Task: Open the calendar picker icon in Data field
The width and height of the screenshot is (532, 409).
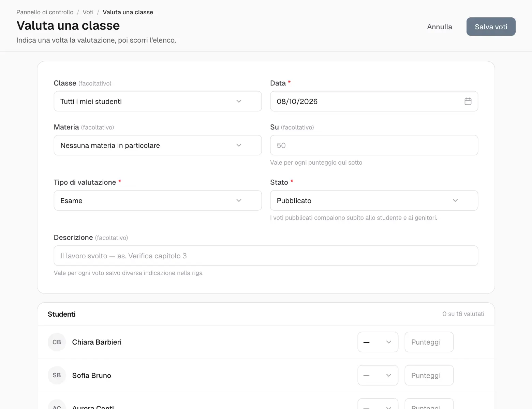Action: 468,101
